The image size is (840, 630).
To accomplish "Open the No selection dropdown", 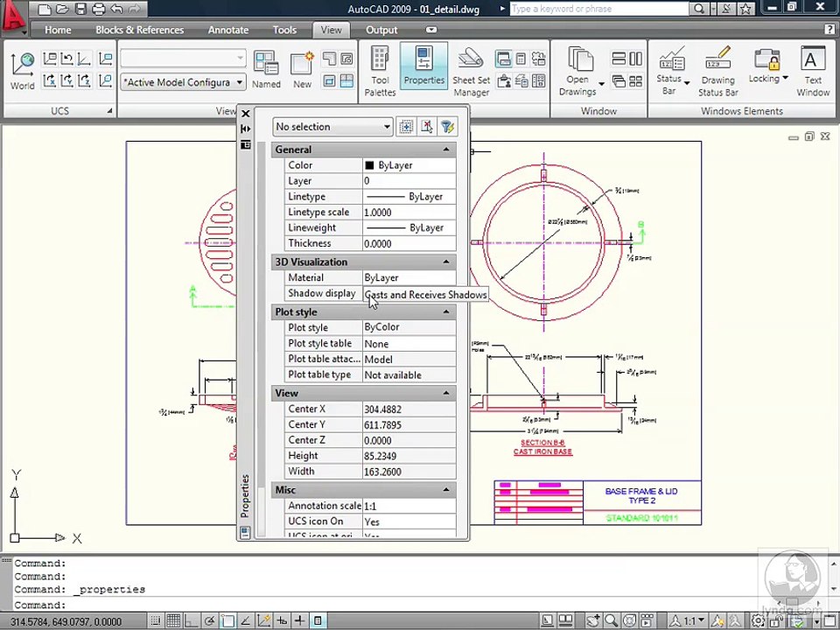I will coord(332,127).
